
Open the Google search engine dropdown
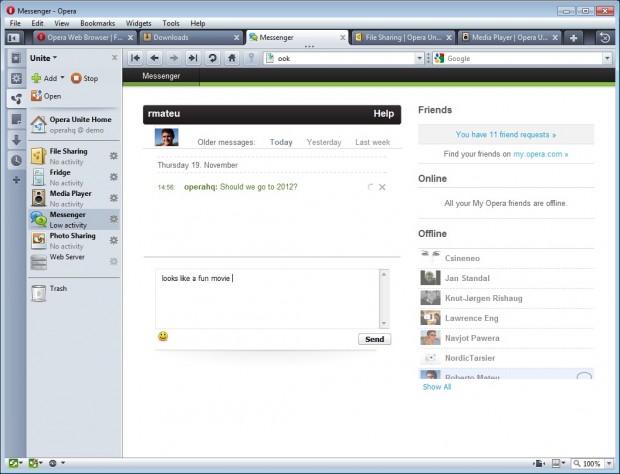click(x=607, y=59)
